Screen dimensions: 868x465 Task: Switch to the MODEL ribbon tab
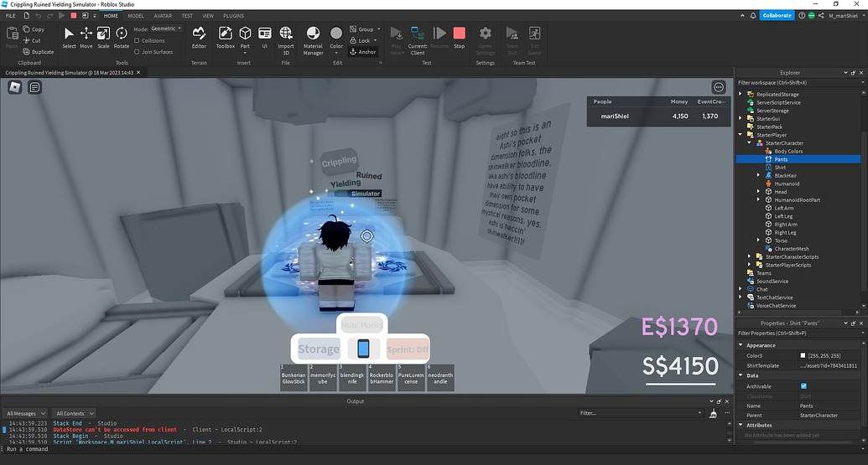click(135, 16)
